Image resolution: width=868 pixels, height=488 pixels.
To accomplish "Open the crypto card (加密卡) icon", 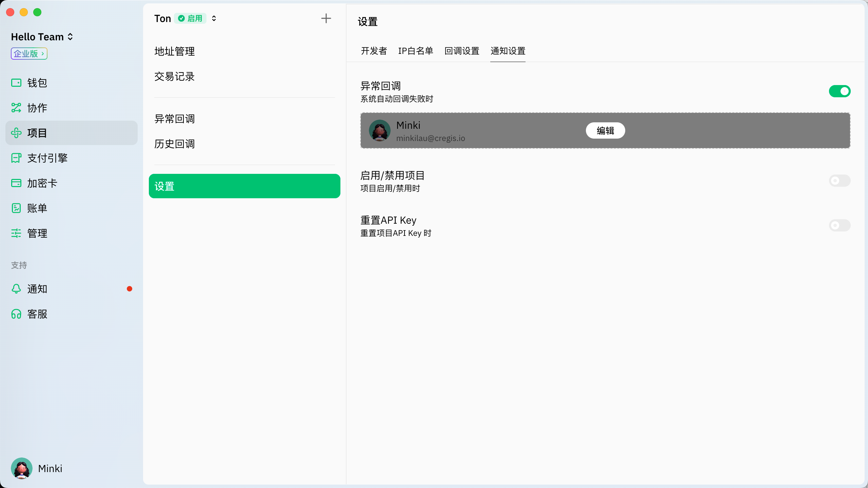I will 16,183.
